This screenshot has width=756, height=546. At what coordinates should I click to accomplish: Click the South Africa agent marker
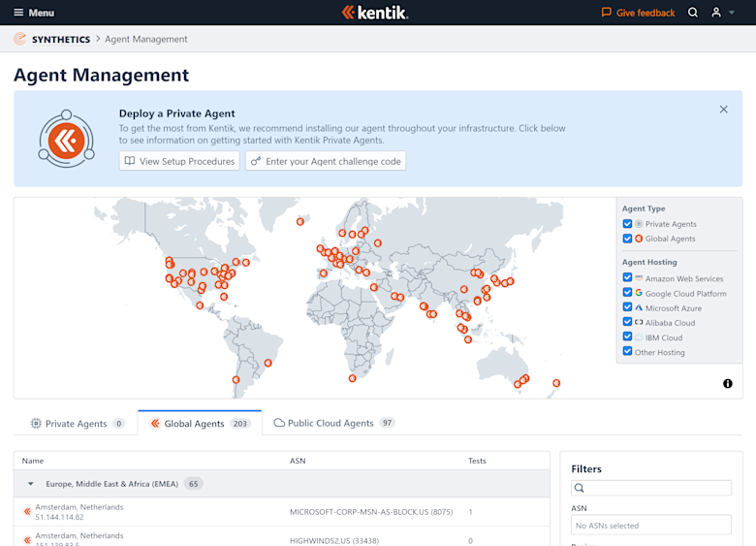click(353, 378)
